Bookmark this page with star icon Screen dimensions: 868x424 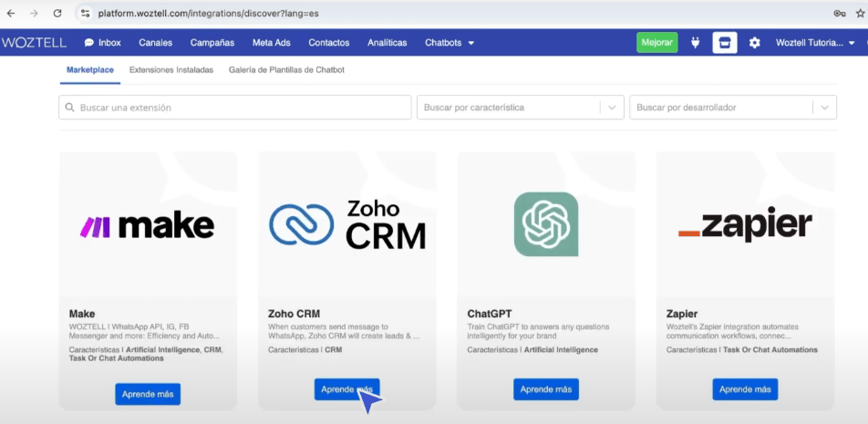pyautogui.click(x=861, y=14)
